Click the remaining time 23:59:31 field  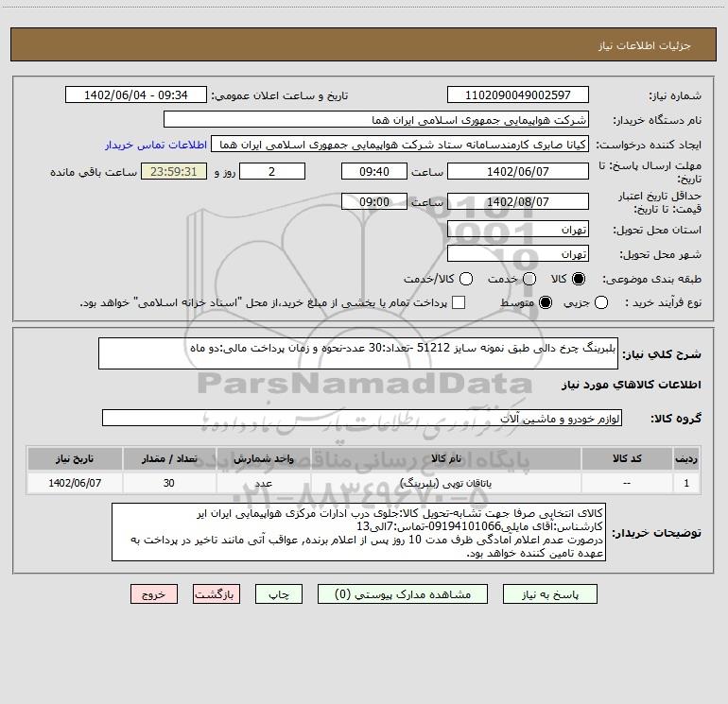point(174,171)
